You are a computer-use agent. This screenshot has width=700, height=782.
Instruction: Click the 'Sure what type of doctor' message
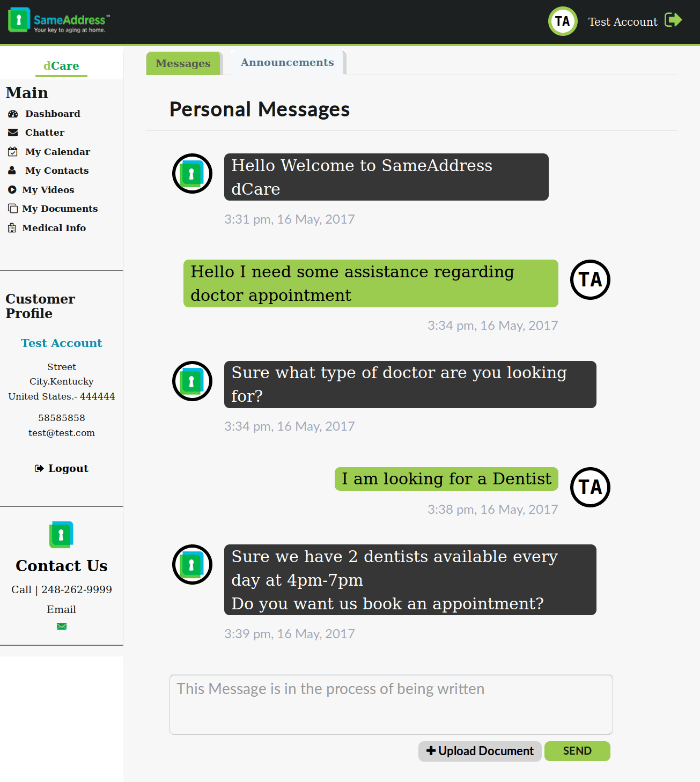[x=410, y=385]
